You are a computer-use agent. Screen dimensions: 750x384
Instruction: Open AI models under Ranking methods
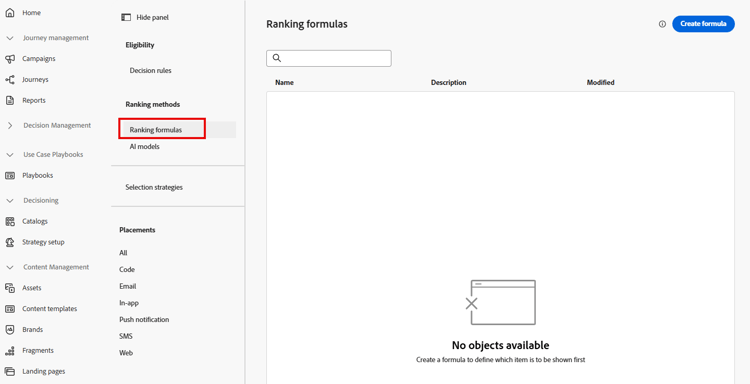point(144,147)
